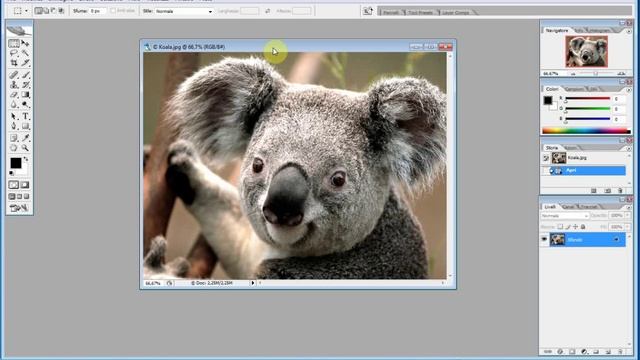Select the Notes tool

pyautogui.click(x=14, y=138)
